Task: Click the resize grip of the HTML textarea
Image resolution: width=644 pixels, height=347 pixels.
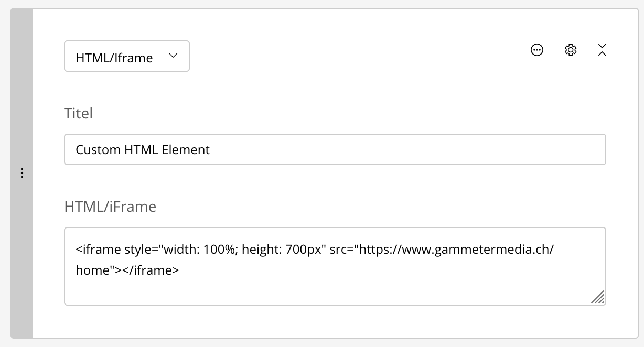Action: [x=598, y=297]
